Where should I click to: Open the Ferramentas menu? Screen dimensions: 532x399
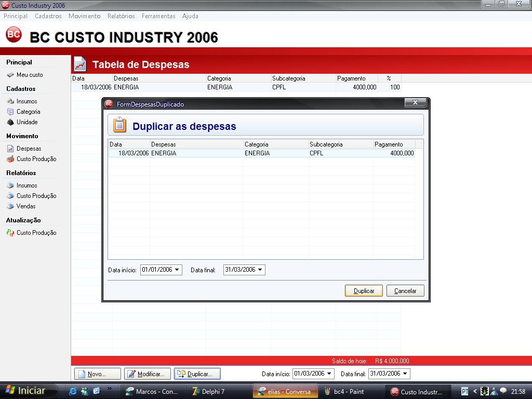tap(158, 16)
